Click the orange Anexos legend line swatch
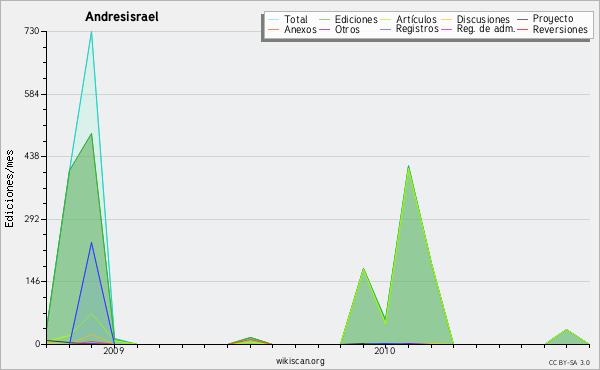Screen dimensions: 600x370 [273, 29]
